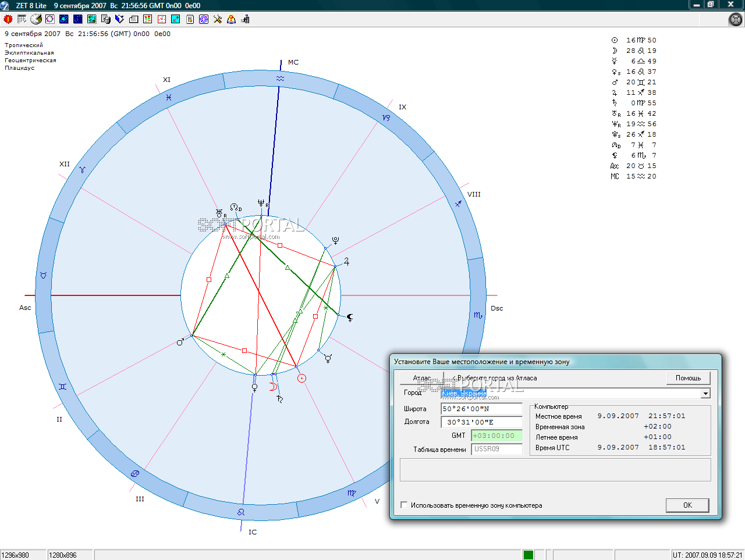
Task: Open the blue planet orbit toolbar icon
Action: (x=64, y=19)
